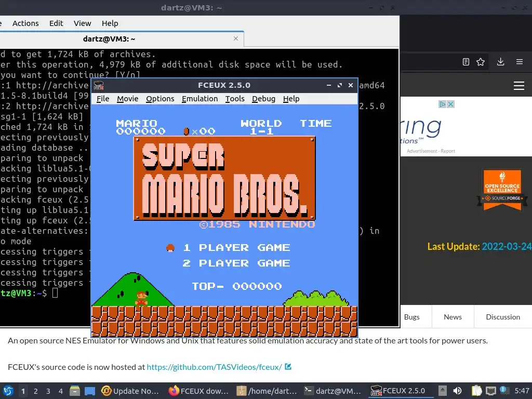Click the removable media eject tray icon

(443, 391)
